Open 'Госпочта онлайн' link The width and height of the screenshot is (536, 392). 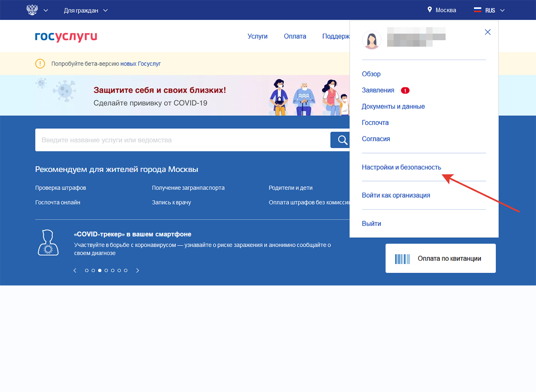(58, 202)
